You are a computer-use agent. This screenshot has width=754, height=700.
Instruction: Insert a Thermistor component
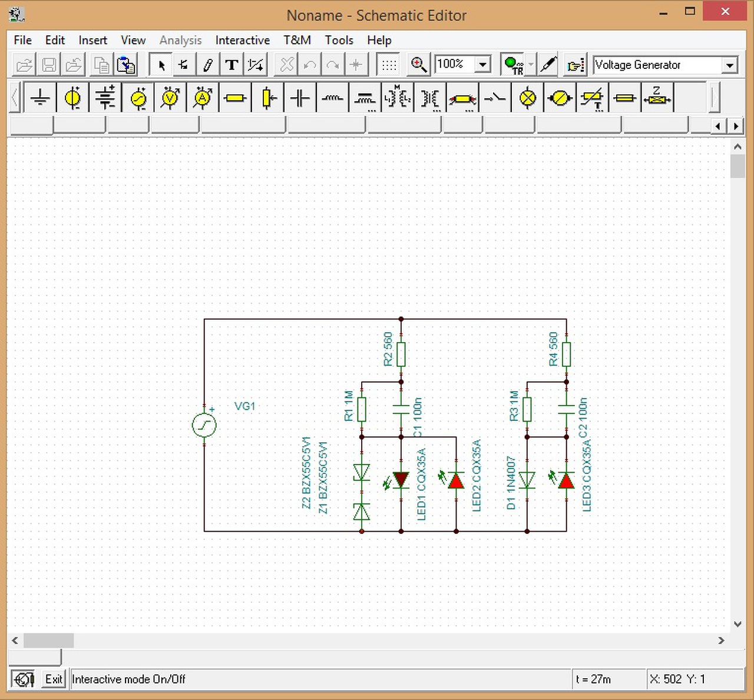pyautogui.click(x=592, y=98)
